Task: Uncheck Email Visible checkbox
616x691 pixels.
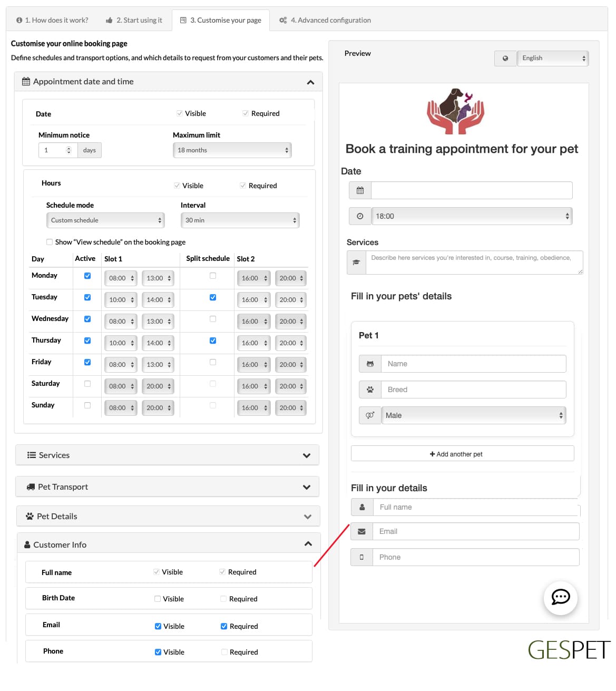Action: (158, 626)
